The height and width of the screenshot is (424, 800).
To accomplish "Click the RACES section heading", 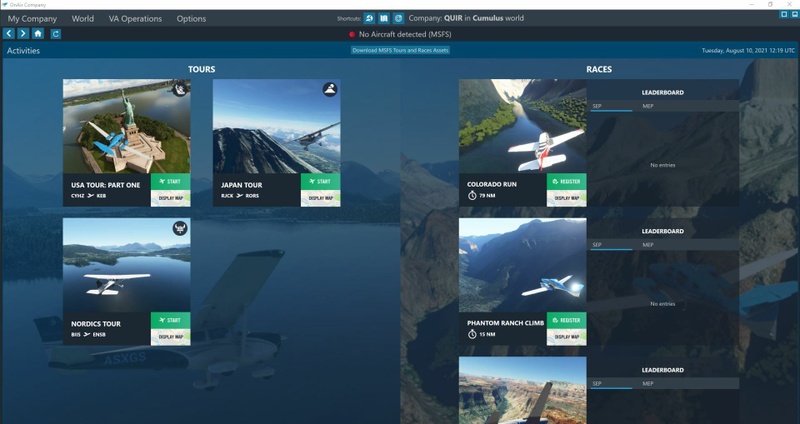I will pos(599,69).
